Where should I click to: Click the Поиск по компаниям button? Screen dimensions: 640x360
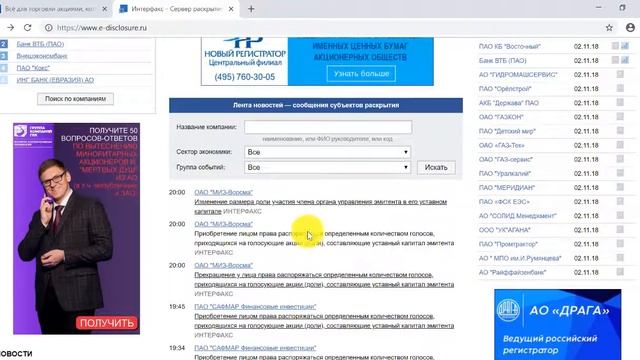coord(75,99)
